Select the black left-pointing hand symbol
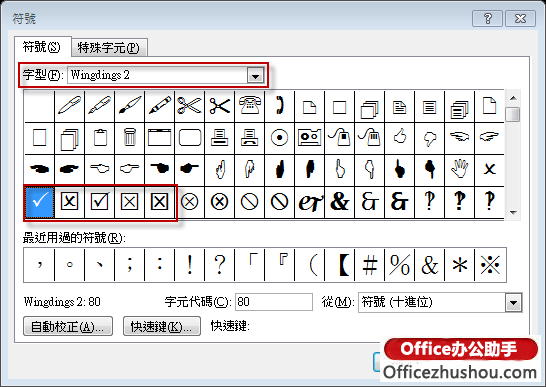Image resolution: width=546 pixels, height=387 pixels. click(x=39, y=169)
